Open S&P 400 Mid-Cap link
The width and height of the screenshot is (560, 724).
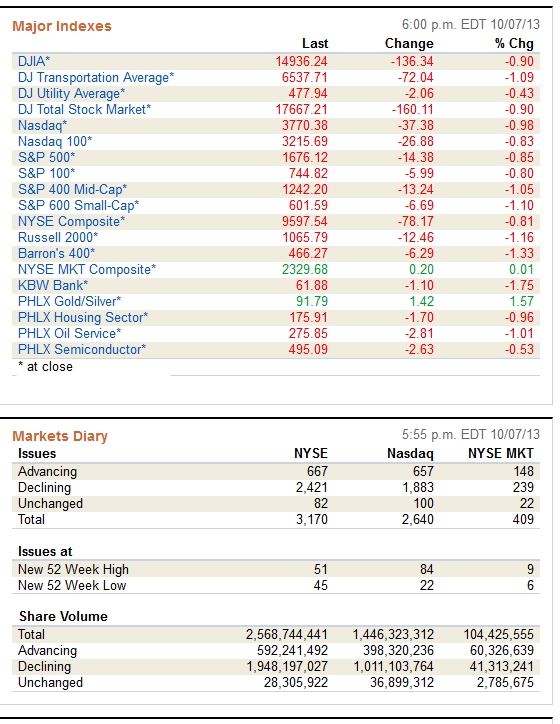click(x=72, y=189)
